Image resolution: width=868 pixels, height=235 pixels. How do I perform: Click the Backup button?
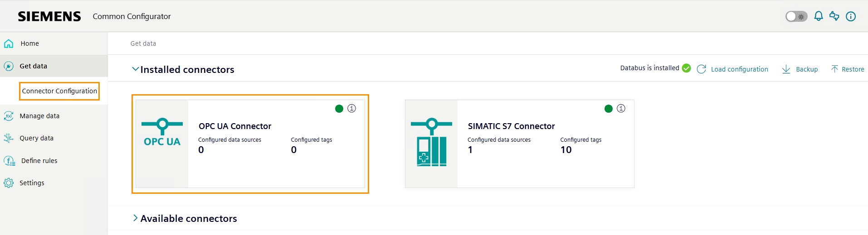(x=800, y=69)
